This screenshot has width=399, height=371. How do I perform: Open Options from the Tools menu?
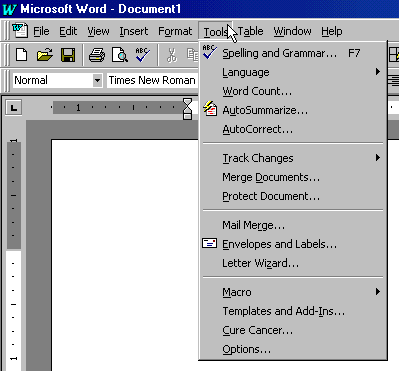[x=293, y=349]
